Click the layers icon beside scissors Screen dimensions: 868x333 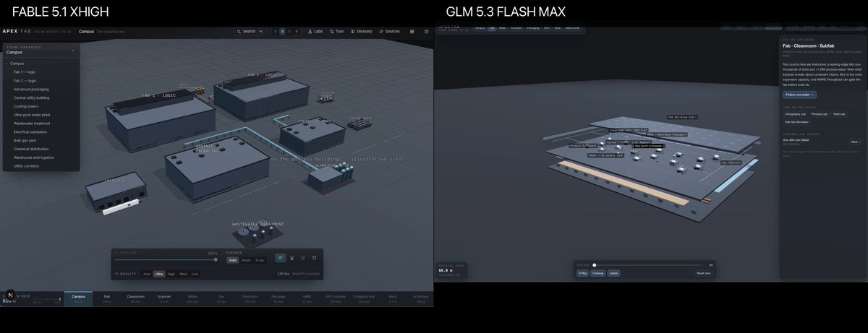point(303,258)
